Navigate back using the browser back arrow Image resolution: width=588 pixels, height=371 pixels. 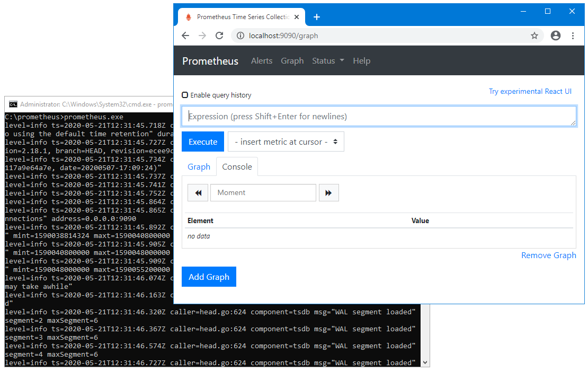185,36
